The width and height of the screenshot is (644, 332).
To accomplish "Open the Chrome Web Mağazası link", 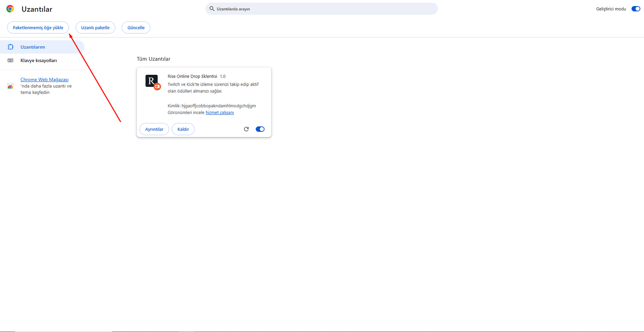I will pyautogui.click(x=44, y=80).
